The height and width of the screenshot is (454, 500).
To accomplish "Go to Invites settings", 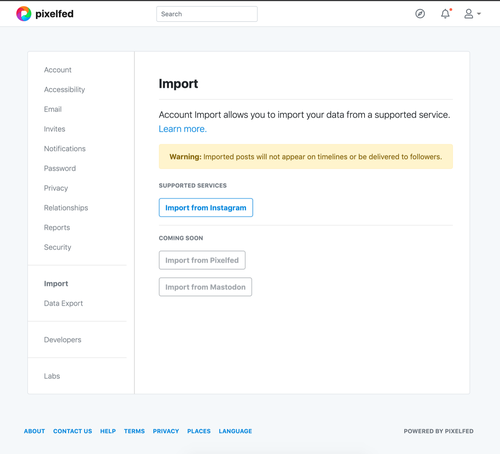I will (54, 129).
